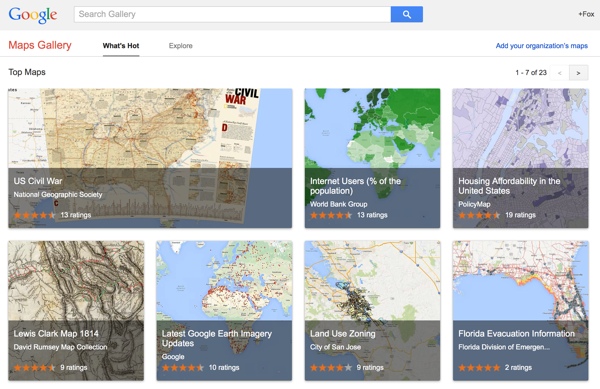Screen dimensions: 600x389
Task: Open the US Civil War map card
Action: pyautogui.click(x=150, y=158)
